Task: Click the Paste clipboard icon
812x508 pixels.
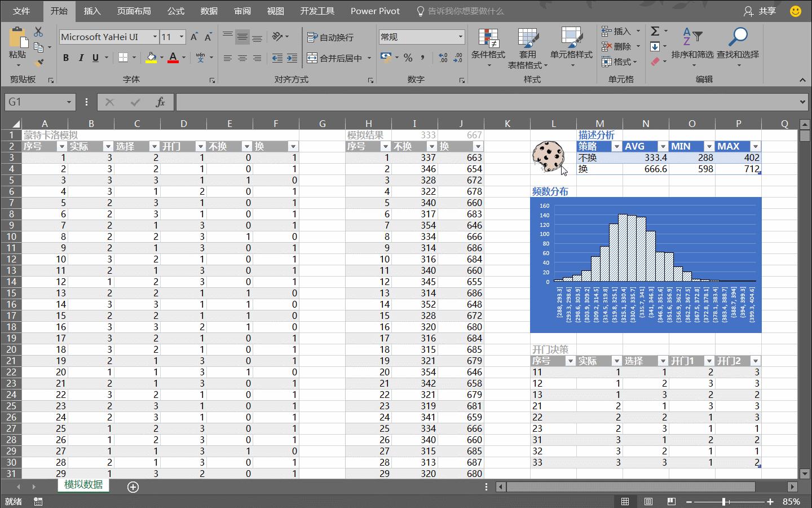Action: click(x=17, y=38)
